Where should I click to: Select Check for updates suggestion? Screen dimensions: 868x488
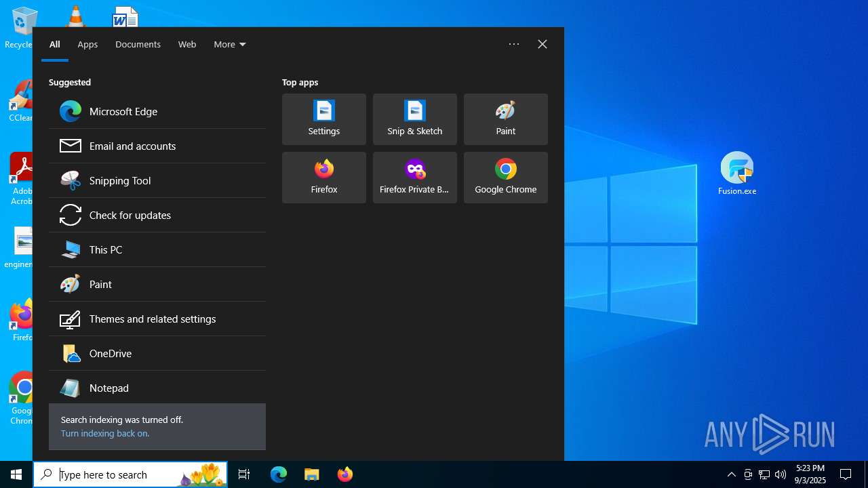[157, 215]
